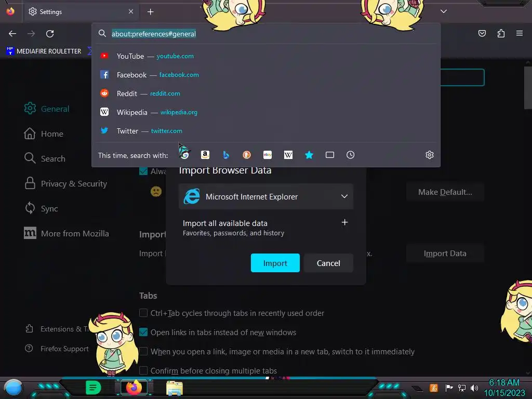Enable Ctrl+Tab cycles through tabs
The height and width of the screenshot is (399, 532).
143,313
